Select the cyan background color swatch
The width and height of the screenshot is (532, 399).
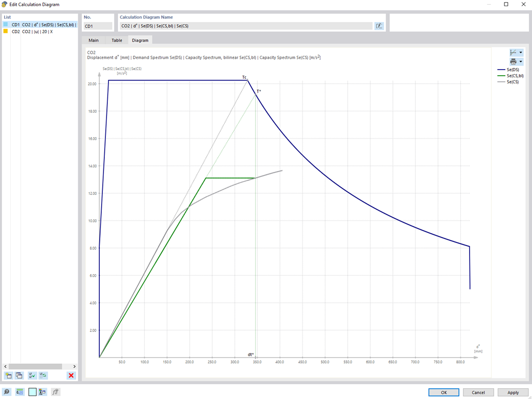[x=32, y=391]
